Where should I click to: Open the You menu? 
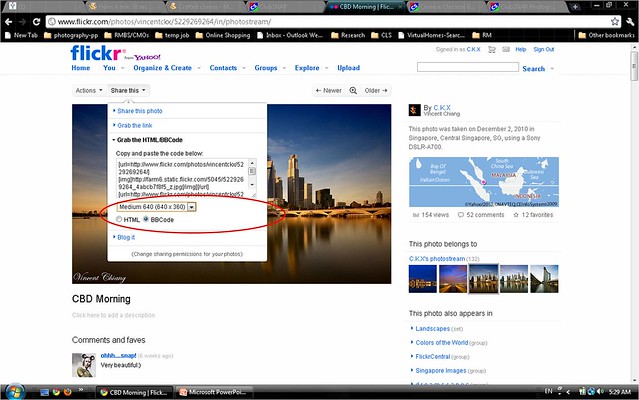[109, 68]
